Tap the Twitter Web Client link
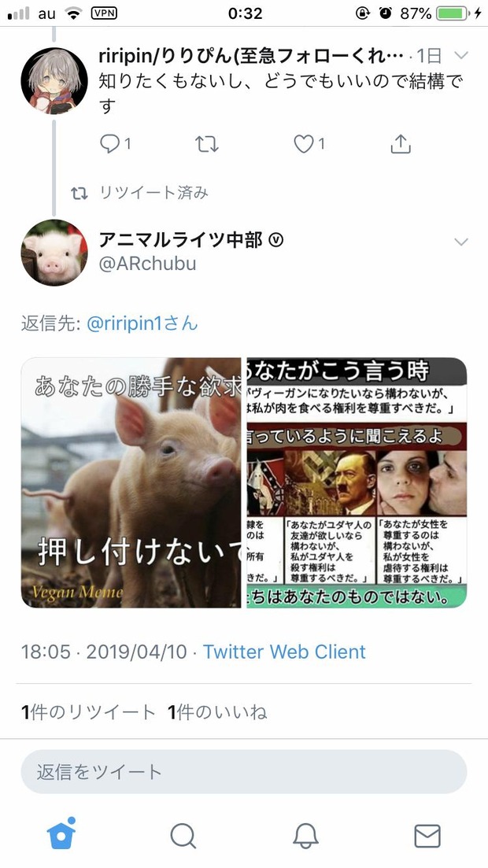 point(284,652)
